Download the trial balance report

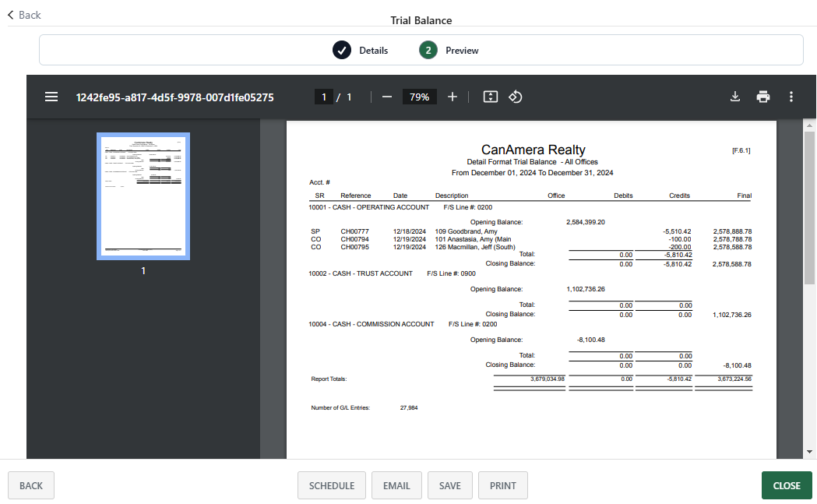point(734,97)
